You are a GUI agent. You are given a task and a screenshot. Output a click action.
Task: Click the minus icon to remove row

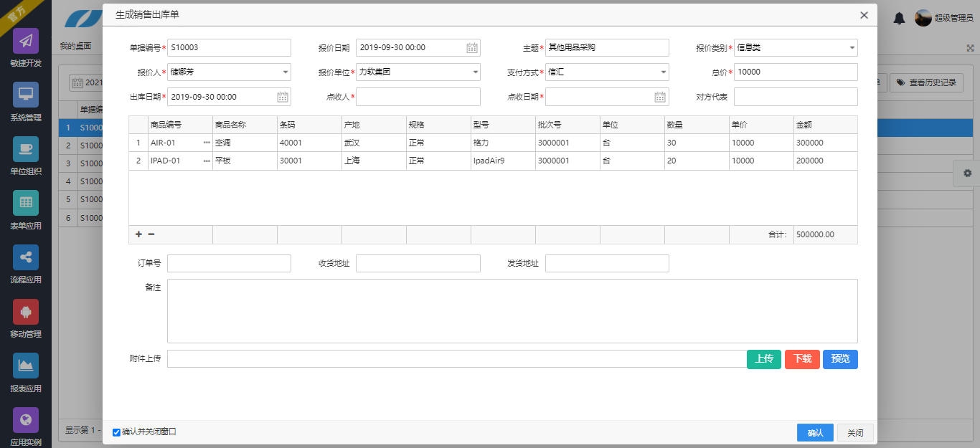click(x=151, y=234)
